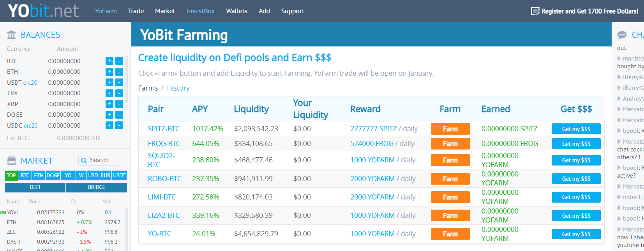The height and width of the screenshot is (251, 644).
Task: Open the Add menu item
Action: coord(264,11)
